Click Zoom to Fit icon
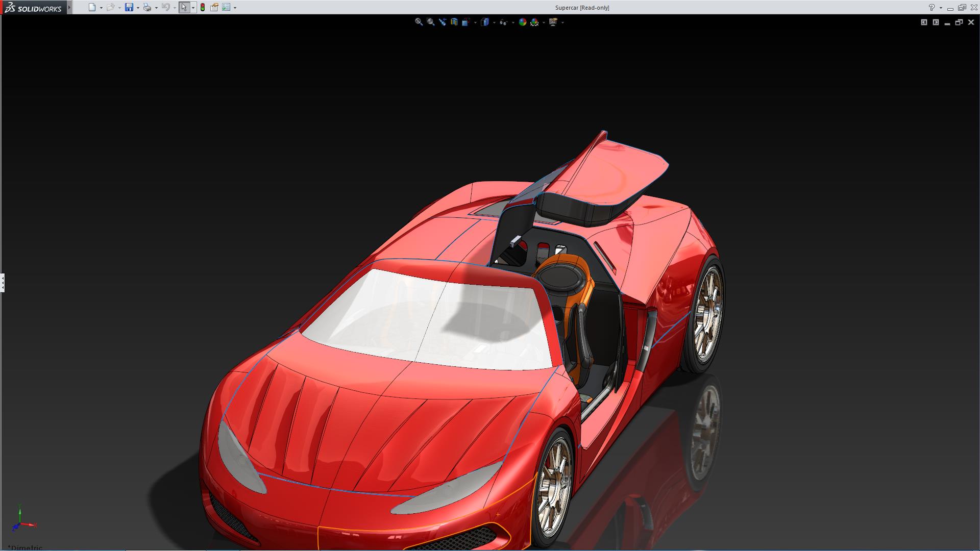 click(x=419, y=22)
